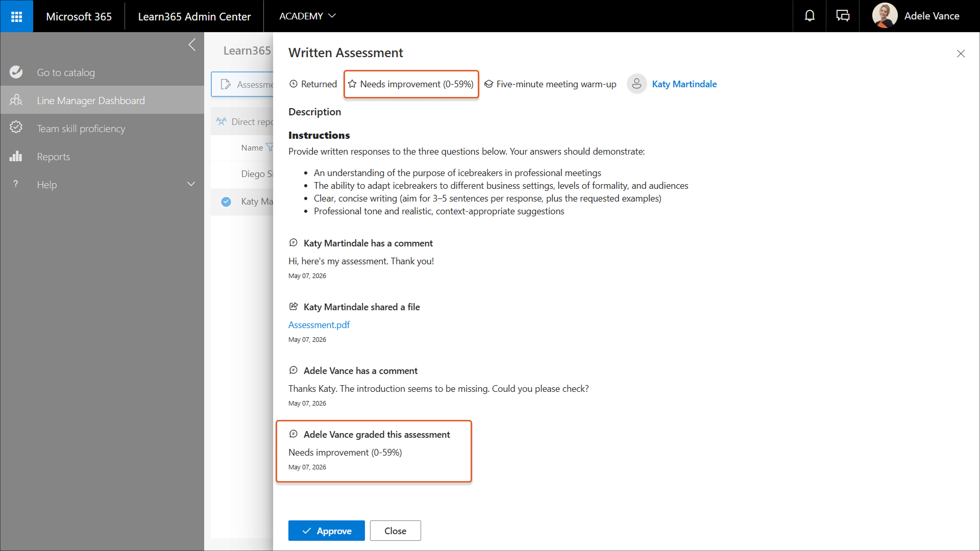Image resolution: width=980 pixels, height=551 pixels.
Task: Click the Description heading
Action: click(314, 112)
